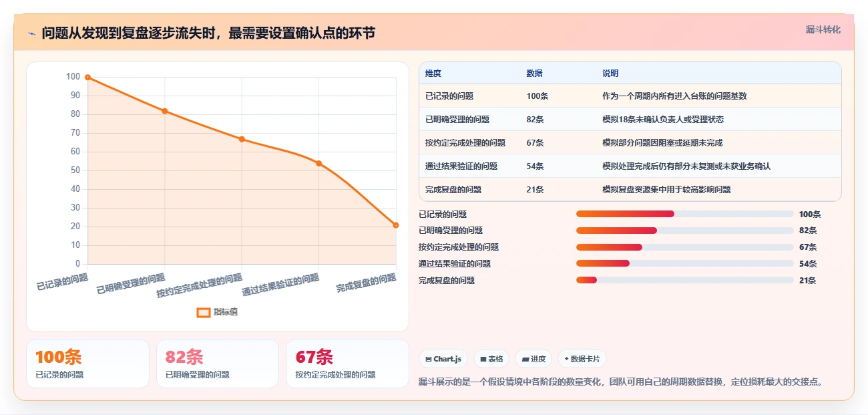Viewport: 868px width, 415px height.
Task: Click x-axis label 已明确受理的问题
Action: pos(131,284)
